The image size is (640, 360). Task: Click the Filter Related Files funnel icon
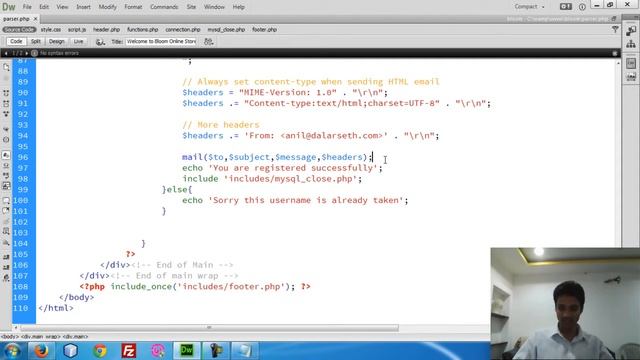615,29
